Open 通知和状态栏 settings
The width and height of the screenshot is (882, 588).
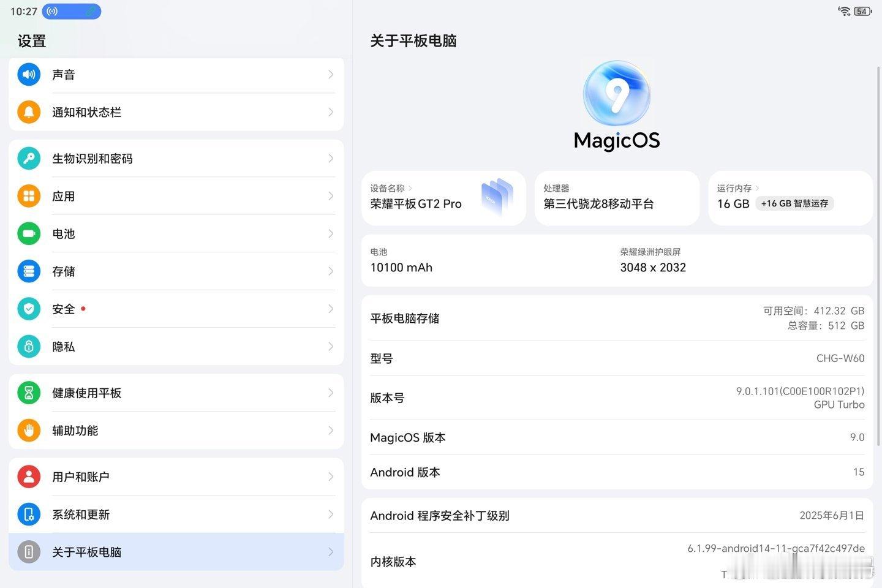176,112
